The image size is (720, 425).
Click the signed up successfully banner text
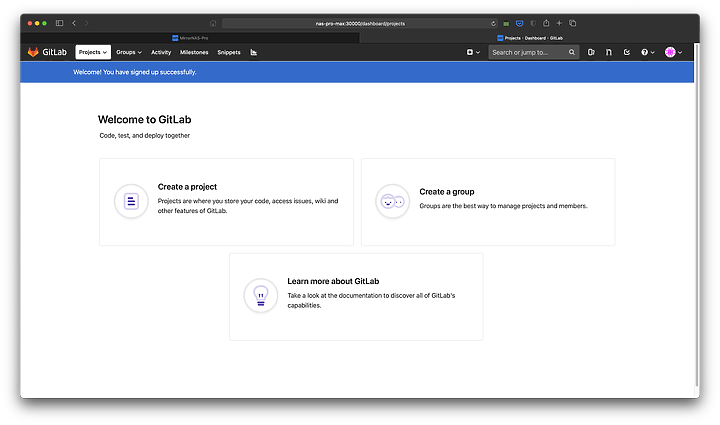click(135, 72)
